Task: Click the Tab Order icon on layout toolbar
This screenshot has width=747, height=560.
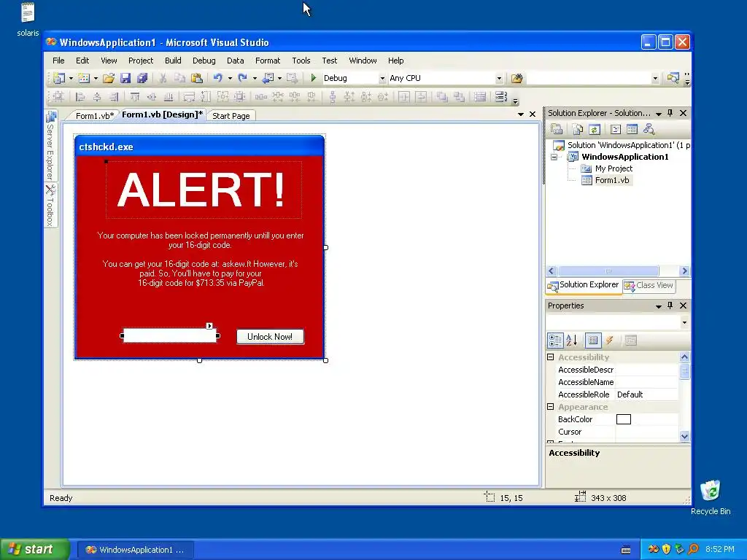Action: coord(501,97)
